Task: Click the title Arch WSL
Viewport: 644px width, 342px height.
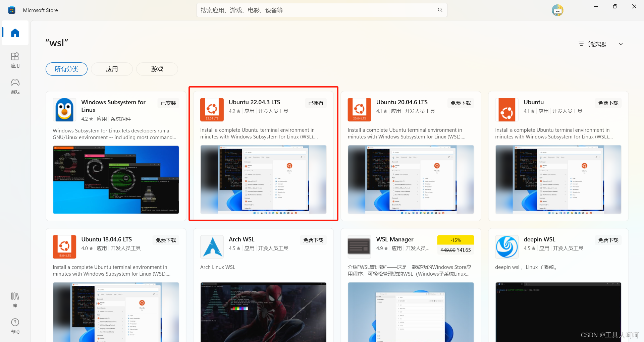Action: click(x=241, y=239)
